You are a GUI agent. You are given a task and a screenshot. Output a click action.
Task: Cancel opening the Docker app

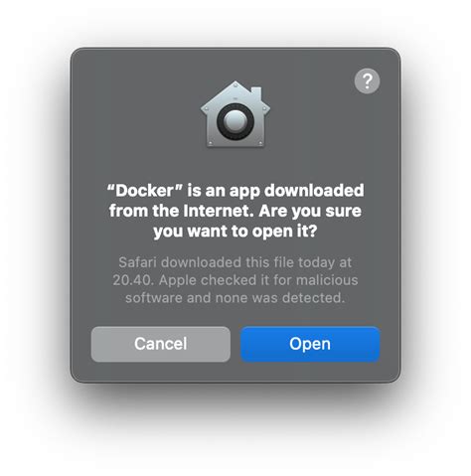tap(161, 344)
